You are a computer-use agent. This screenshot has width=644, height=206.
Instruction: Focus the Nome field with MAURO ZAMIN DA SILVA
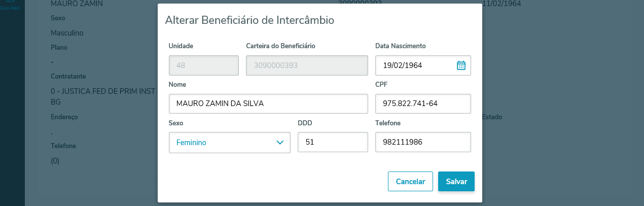268,104
